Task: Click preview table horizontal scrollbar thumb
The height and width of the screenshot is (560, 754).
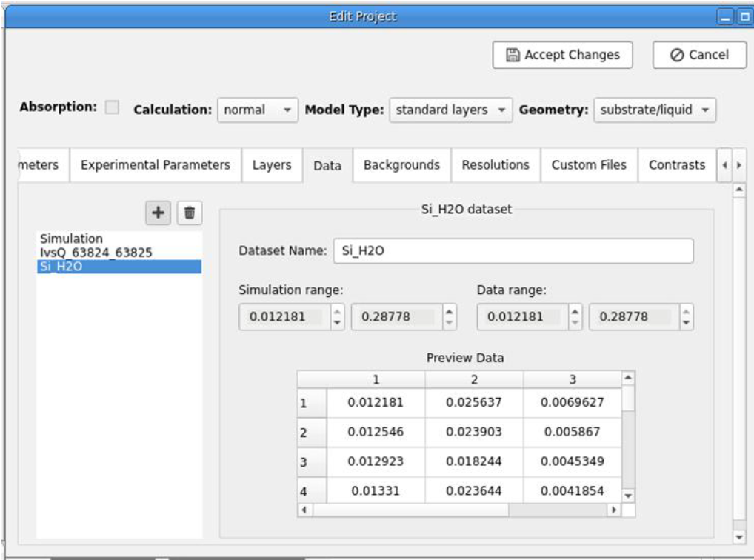Action: 410,510
